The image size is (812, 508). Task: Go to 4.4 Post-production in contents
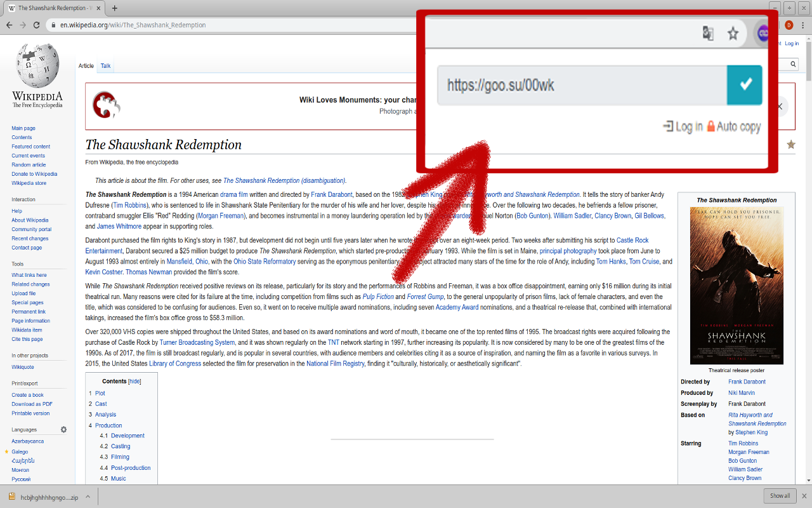click(x=131, y=468)
